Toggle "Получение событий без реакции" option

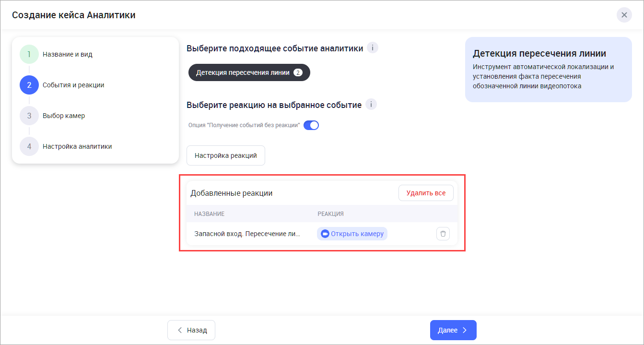[311, 125]
